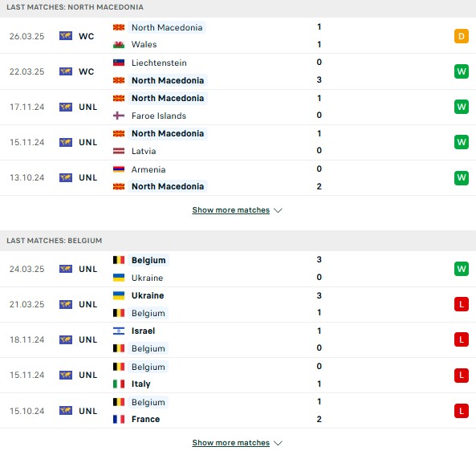476x459 pixels.
Task: Click the Liechtenstein flag icon
Action: (119, 63)
